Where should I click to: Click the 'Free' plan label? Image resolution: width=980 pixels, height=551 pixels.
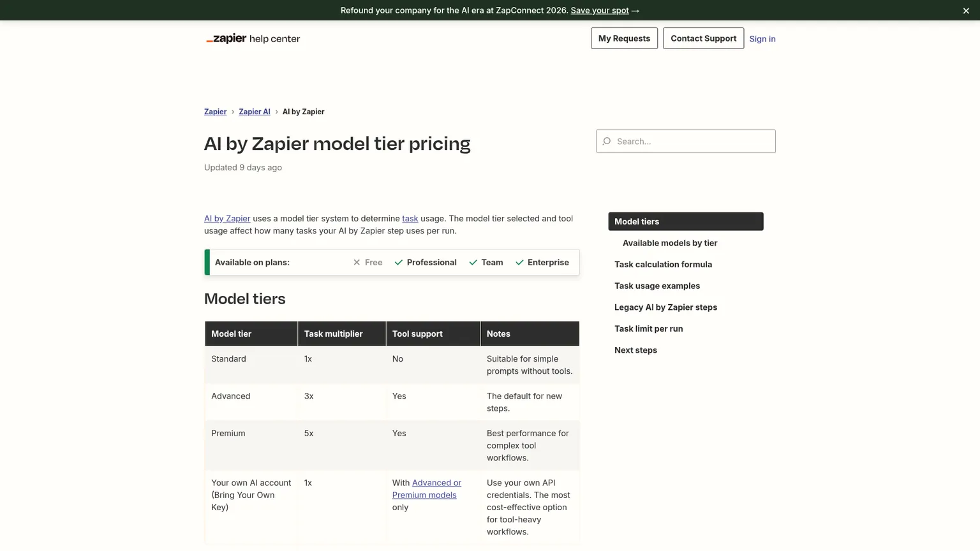coord(374,262)
